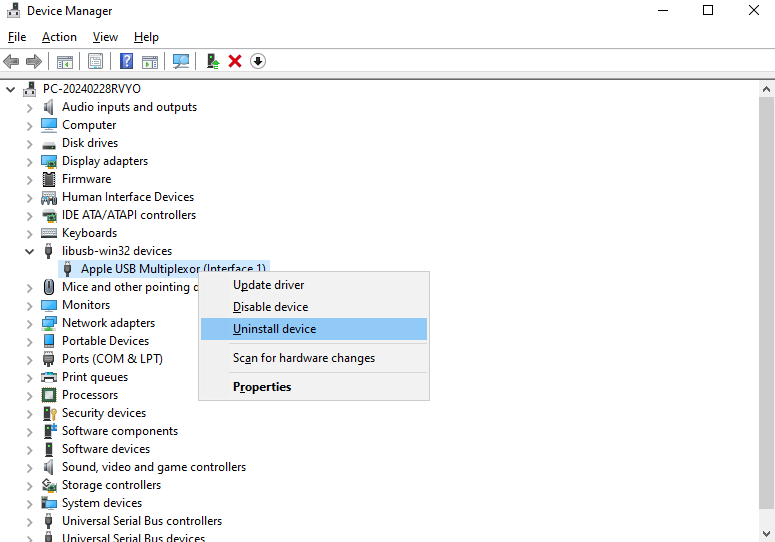This screenshot has width=775, height=542.
Task: Click the Processors icon
Action: tap(48, 395)
